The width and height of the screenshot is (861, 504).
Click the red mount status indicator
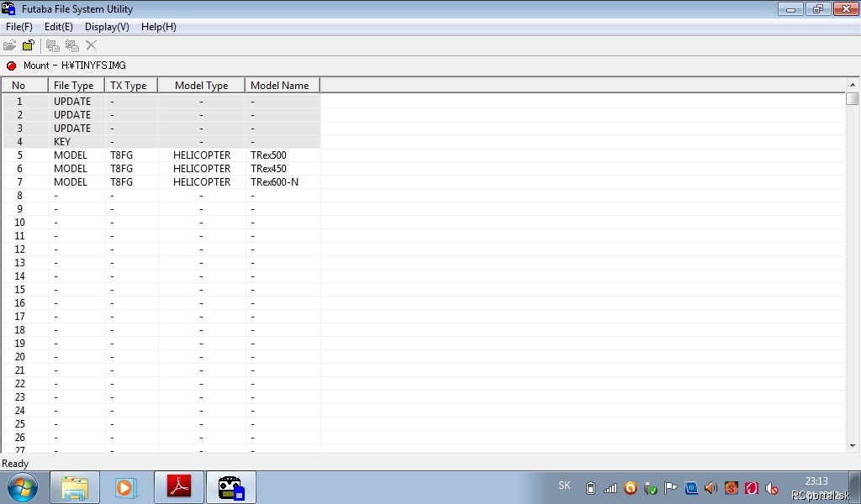pyautogui.click(x=11, y=66)
